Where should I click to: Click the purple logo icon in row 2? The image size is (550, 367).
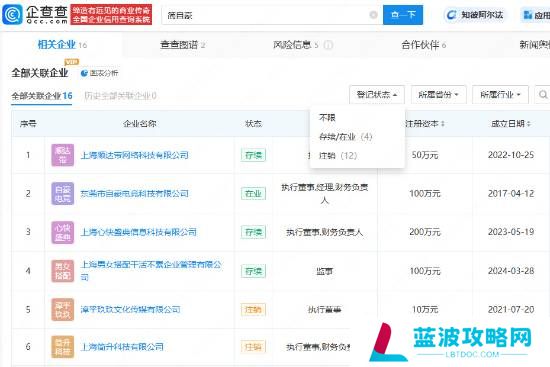(x=62, y=193)
